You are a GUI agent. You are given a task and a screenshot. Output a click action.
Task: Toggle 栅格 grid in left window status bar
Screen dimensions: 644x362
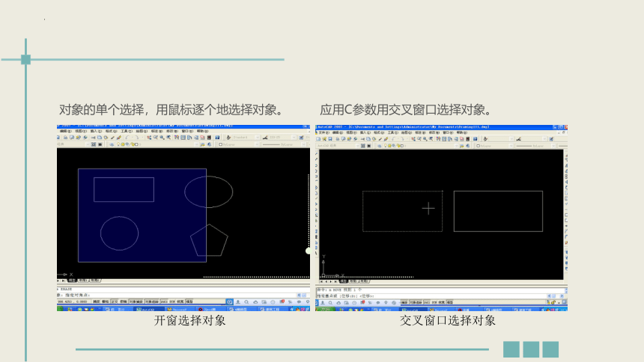click(105, 301)
